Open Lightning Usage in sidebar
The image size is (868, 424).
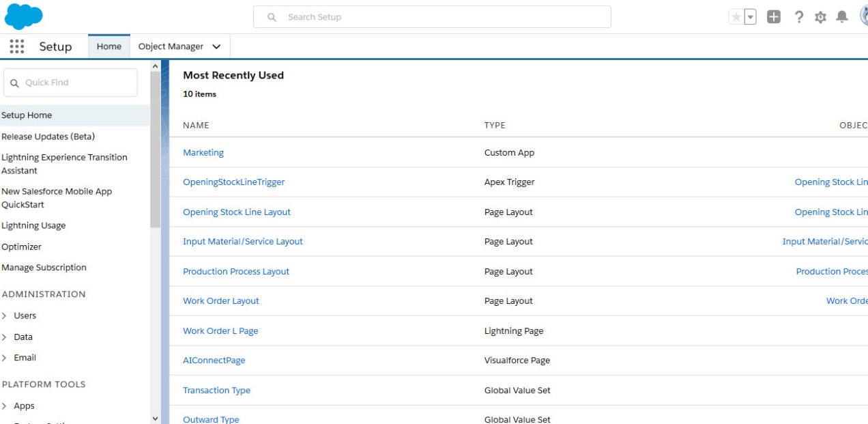click(x=33, y=225)
